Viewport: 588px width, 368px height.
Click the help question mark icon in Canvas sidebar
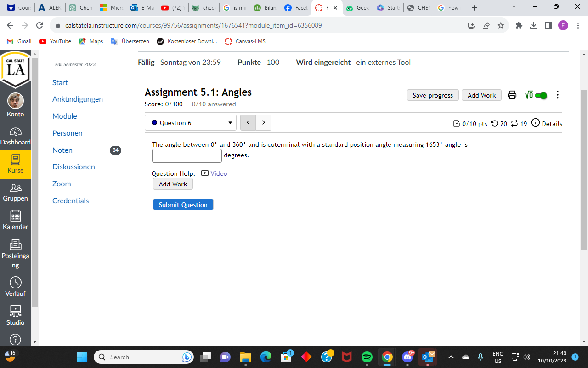pyautogui.click(x=15, y=339)
